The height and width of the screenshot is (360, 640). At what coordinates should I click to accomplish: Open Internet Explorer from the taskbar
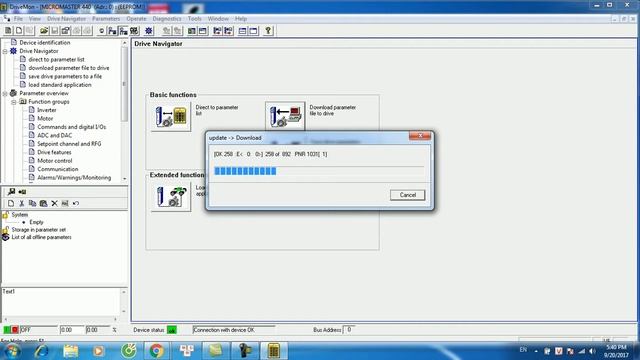pos(41,351)
